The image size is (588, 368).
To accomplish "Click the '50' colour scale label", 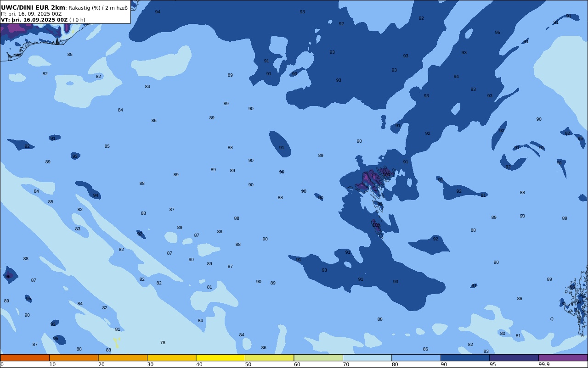I will tap(248, 364).
